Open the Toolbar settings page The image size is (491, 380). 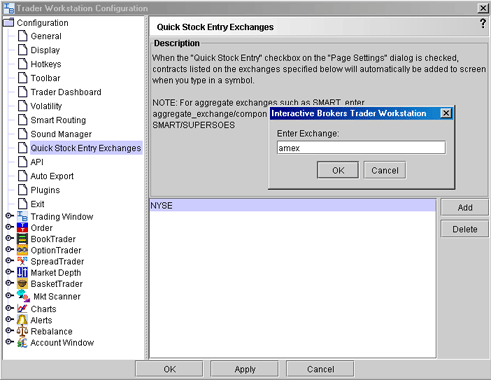pyautogui.click(x=45, y=78)
